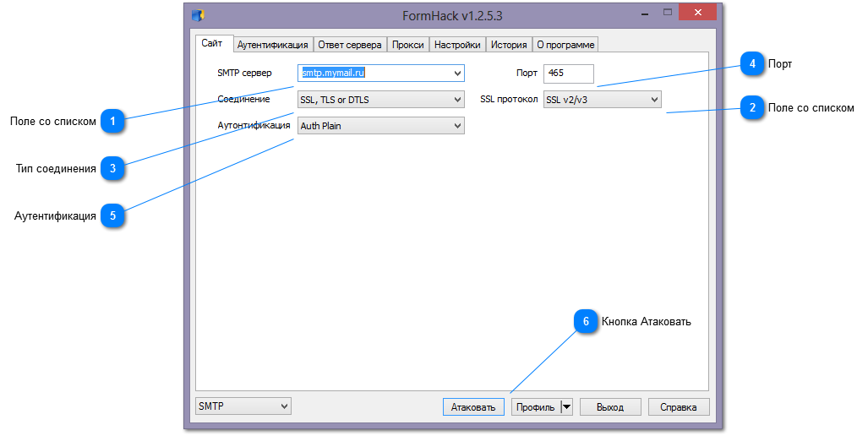Image resolution: width=868 pixels, height=436 pixels.
Task: Maximize the FormHack window
Action: point(668,12)
